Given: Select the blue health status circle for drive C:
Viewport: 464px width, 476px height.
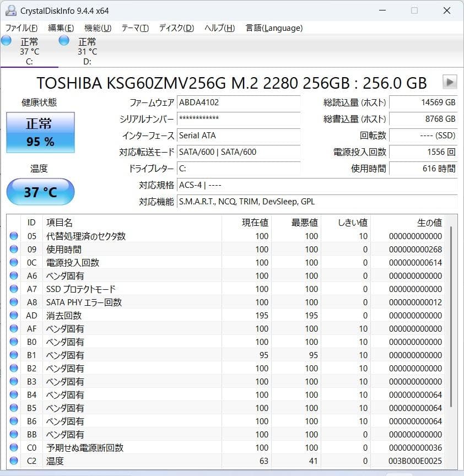Looking at the screenshot, I should (x=6, y=40).
